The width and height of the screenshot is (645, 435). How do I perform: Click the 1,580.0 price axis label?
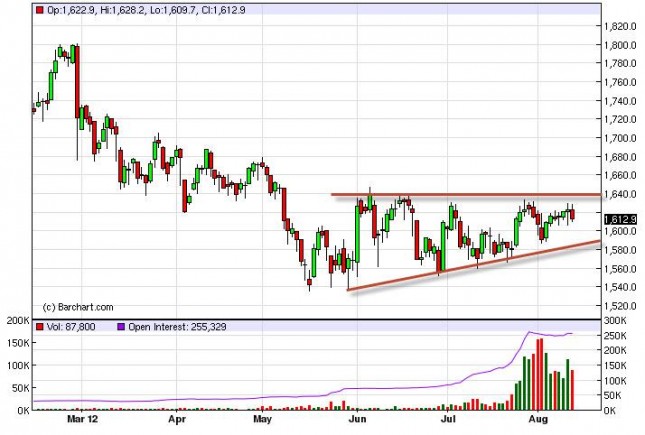(x=620, y=250)
